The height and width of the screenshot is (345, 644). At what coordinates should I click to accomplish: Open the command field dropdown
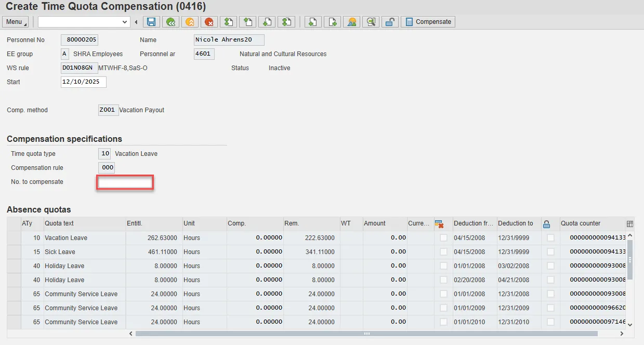[x=125, y=22]
